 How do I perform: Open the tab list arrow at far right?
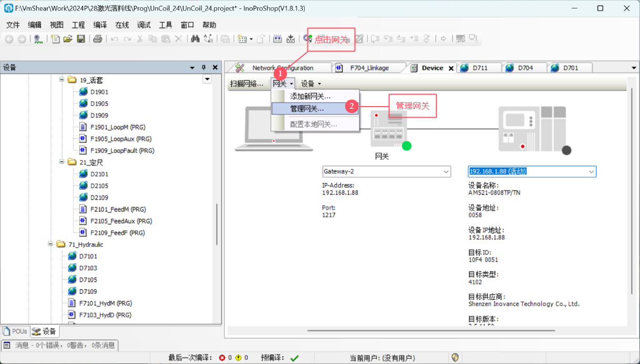pyautogui.click(x=634, y=68)
